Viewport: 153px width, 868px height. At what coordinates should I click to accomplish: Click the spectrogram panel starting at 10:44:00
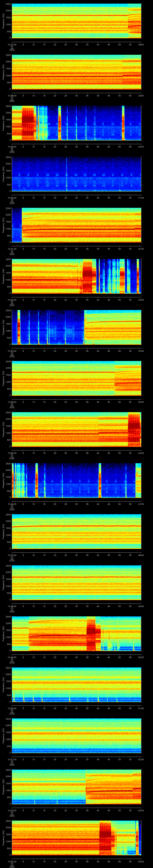(76, 378)
